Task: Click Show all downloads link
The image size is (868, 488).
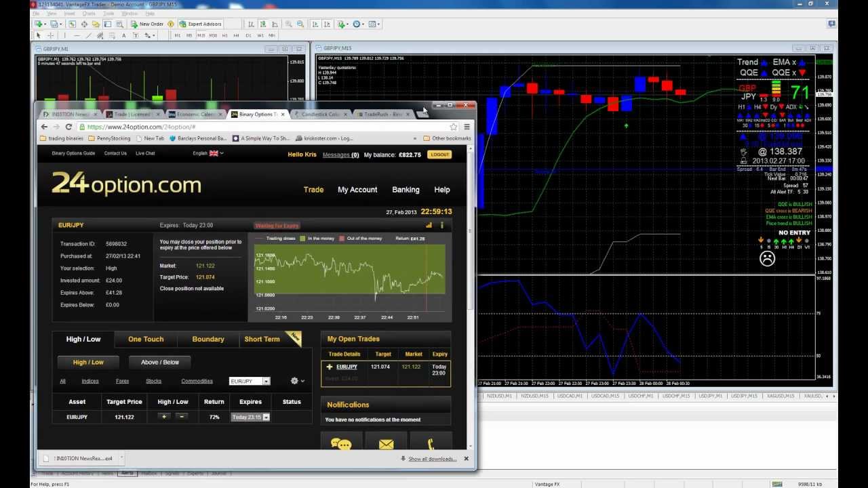Action: click(432, 459)
